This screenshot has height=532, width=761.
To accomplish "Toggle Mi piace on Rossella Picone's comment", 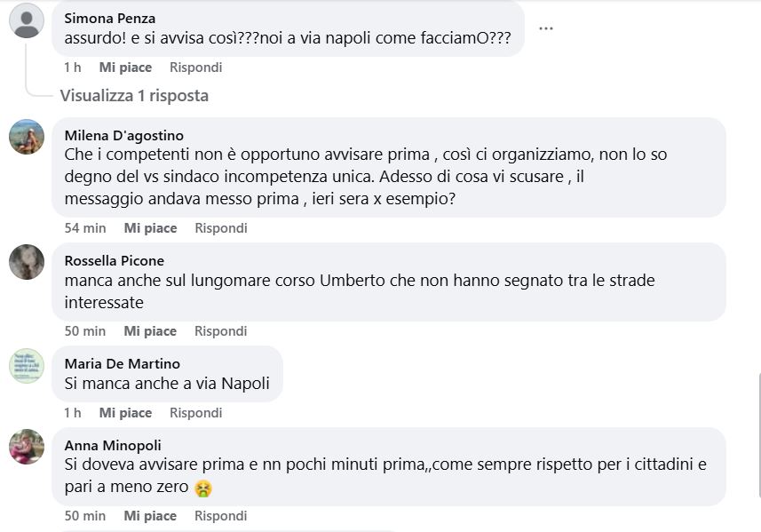I will (x=150, y=331).
